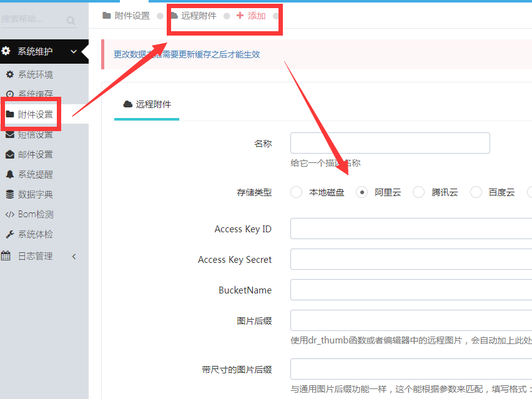Click the 日志管理 calendar icon
The width and height of the screenshot is (532, 399).
click(6, 256)
